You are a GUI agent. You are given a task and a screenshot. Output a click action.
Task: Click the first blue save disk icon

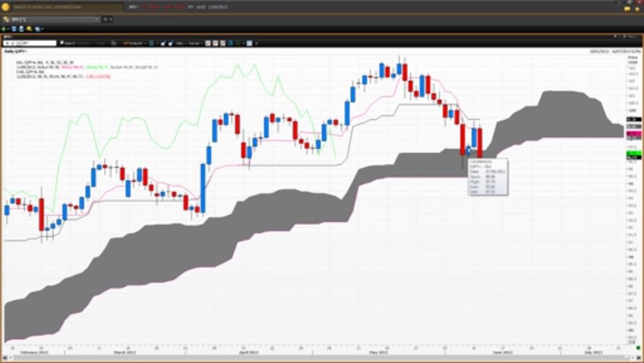coord(14,29)
